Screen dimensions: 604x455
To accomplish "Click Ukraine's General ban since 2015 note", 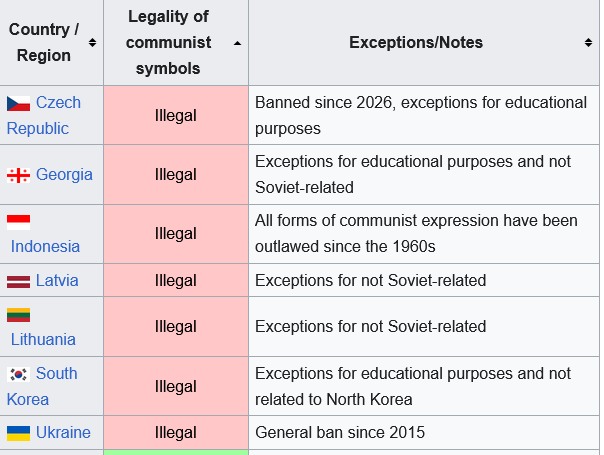I will click(340, 433).
